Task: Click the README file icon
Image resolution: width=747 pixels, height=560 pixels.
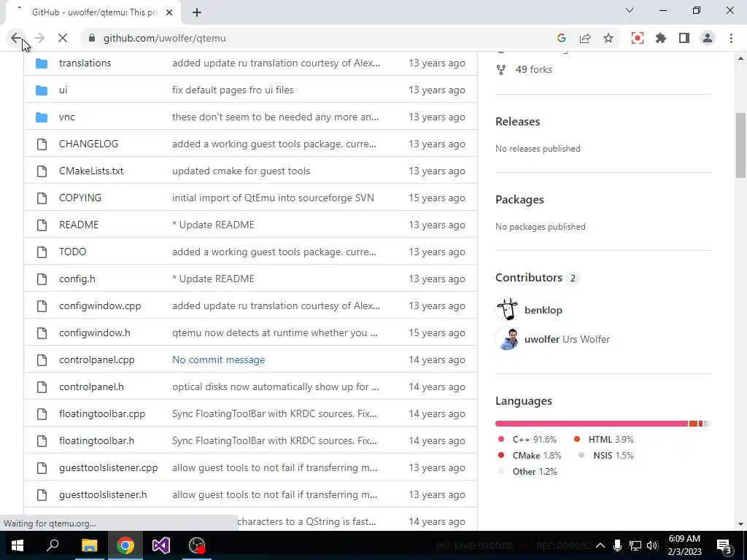Action: (x=42, y=225)
